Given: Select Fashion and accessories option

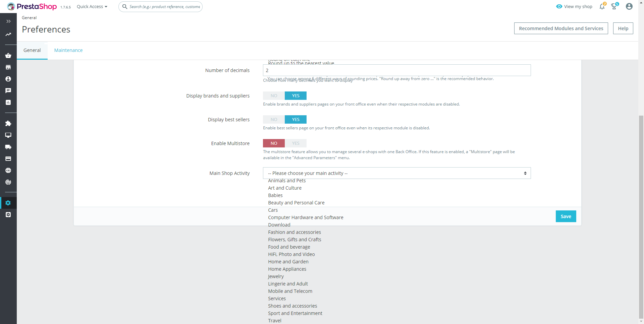Looking at the screenshot, I should (x=294, y=232).
